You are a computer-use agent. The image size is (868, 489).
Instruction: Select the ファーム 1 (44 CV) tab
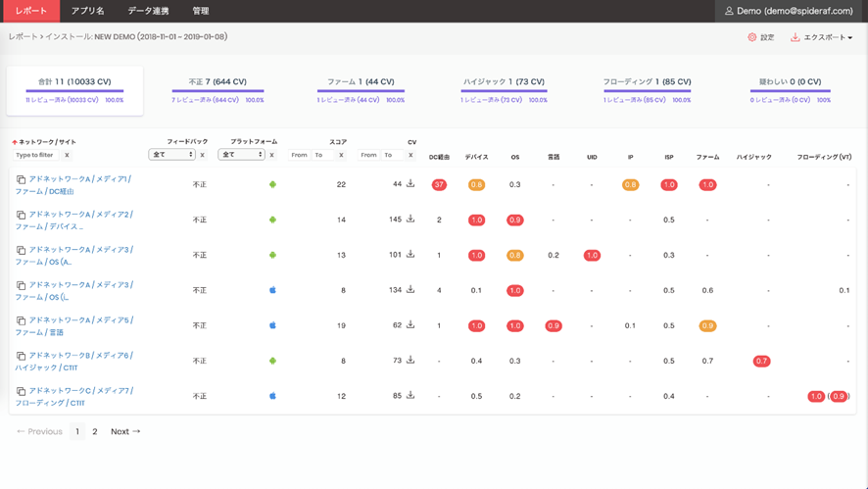361,90
